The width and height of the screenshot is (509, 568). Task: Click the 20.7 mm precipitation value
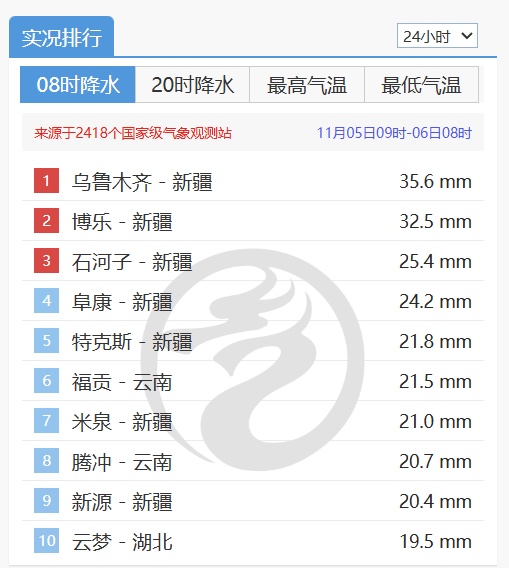435,461
